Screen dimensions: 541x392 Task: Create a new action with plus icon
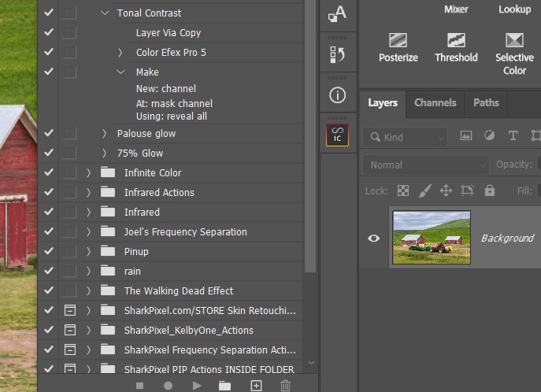[256, 385]
